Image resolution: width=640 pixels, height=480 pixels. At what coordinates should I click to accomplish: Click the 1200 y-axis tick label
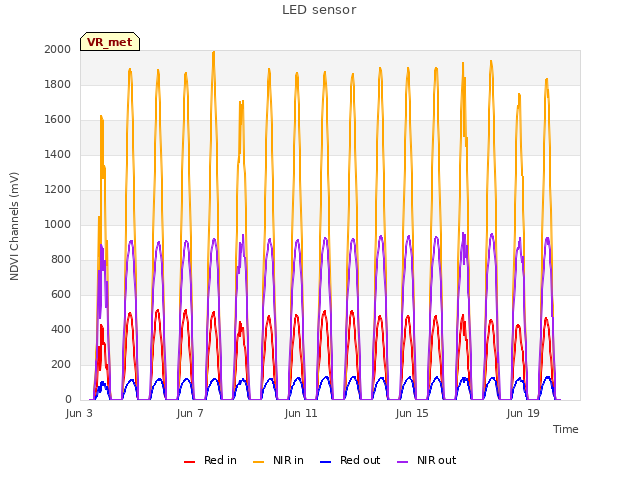tap(58, 189)
